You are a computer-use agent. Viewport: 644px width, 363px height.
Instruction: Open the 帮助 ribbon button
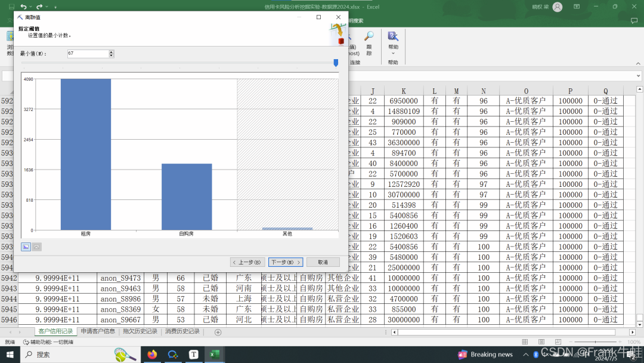click(x=393, y=43)
